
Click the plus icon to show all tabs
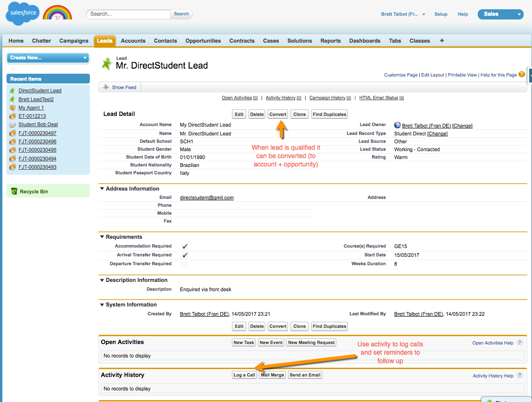pos(442,41)
